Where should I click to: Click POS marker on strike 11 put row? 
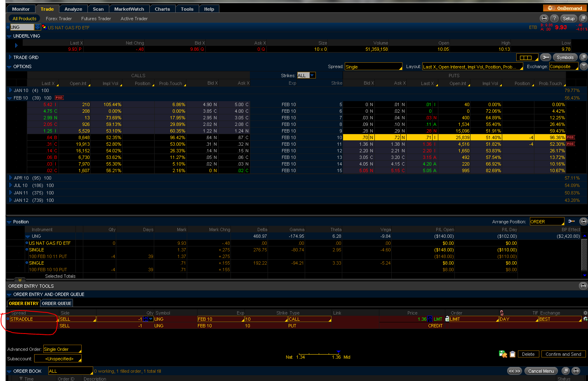(x=570, y=144)
